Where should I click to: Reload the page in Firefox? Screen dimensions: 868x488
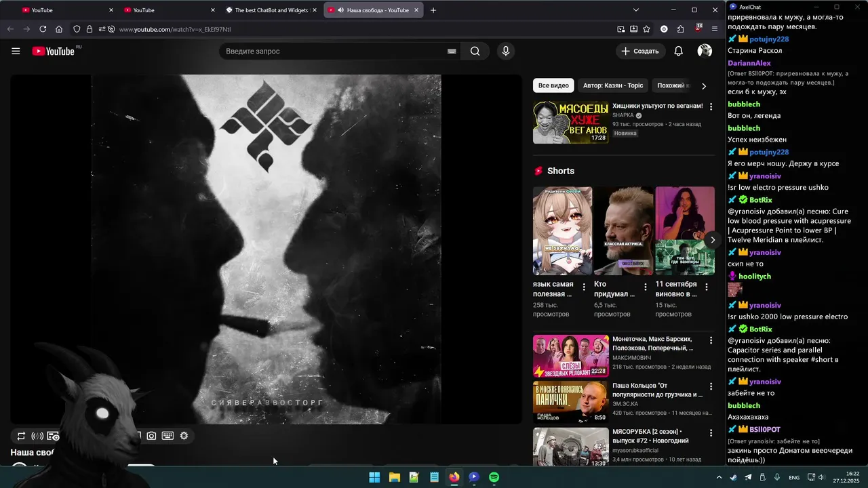coord(43,29)
